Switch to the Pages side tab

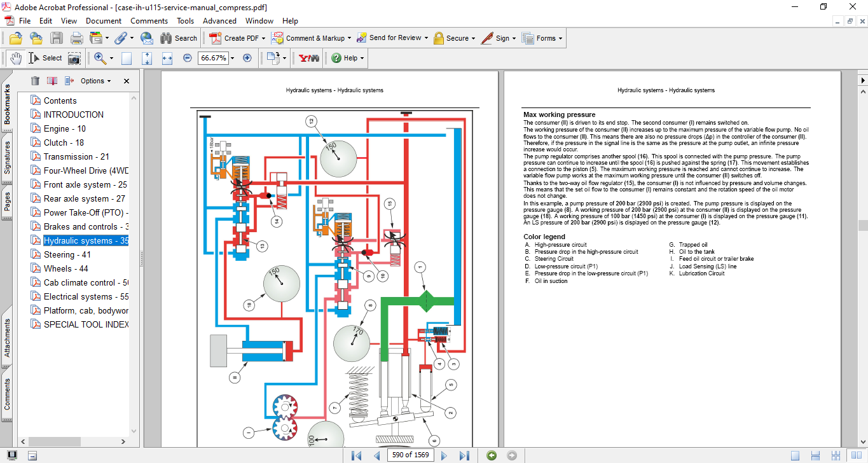[x=7, y=201]
